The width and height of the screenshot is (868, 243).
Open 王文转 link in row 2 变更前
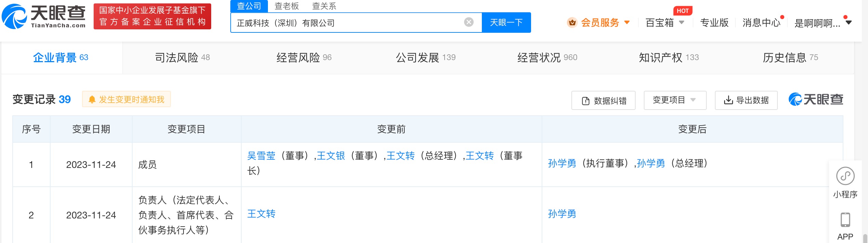coord(261,214)
